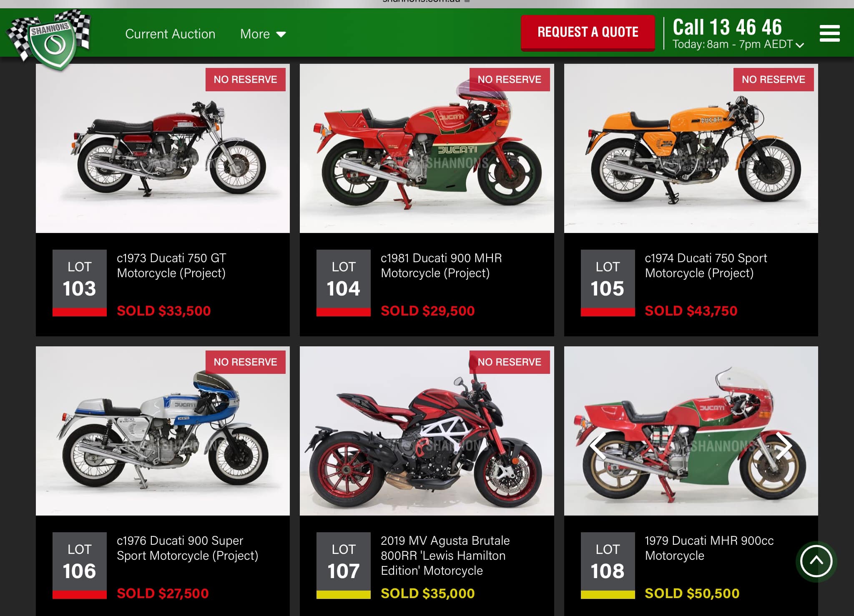Click the Shannons shield logo
The width and height of the screenshot is (854, 616).
49,40
